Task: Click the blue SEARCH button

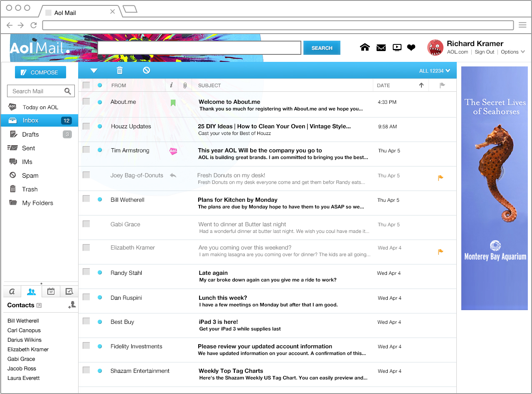Action: coord(322,48)
